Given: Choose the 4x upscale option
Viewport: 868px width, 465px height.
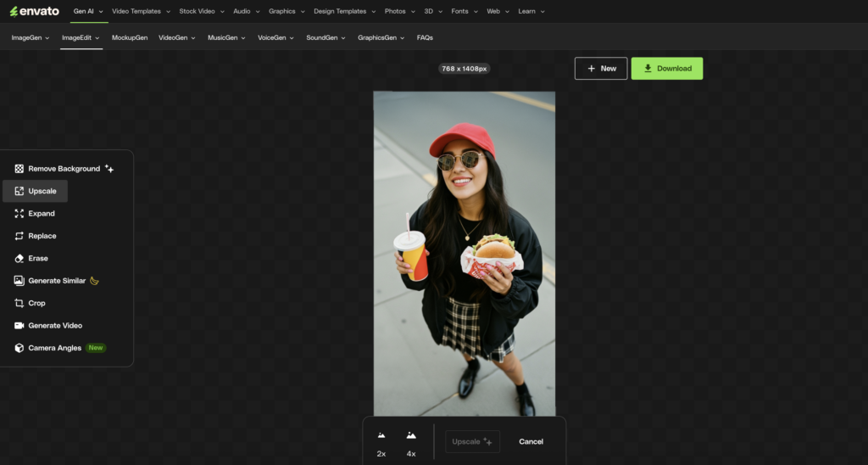Looking at the screenshot, I should pyautogui.click(x=411, y=444).
